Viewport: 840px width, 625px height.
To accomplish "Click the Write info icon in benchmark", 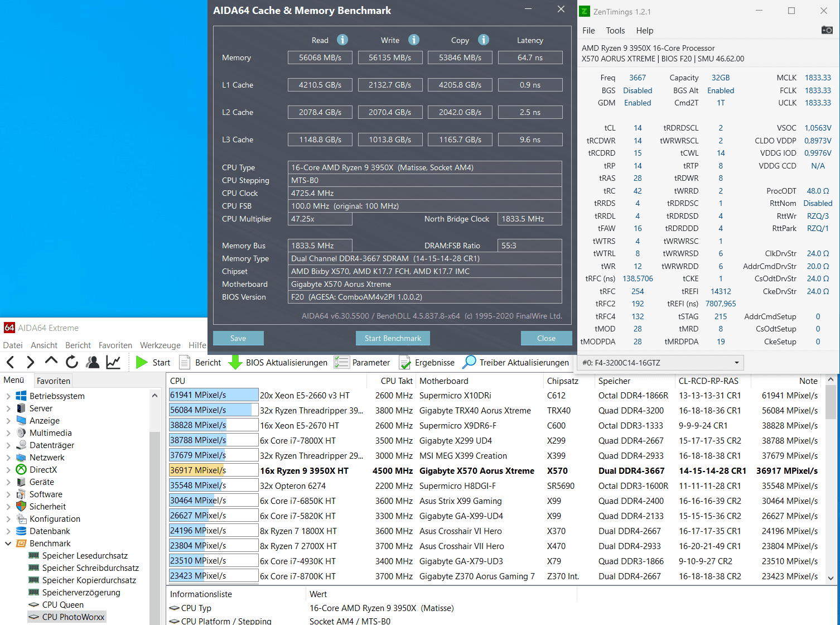I will click(414, 40).
